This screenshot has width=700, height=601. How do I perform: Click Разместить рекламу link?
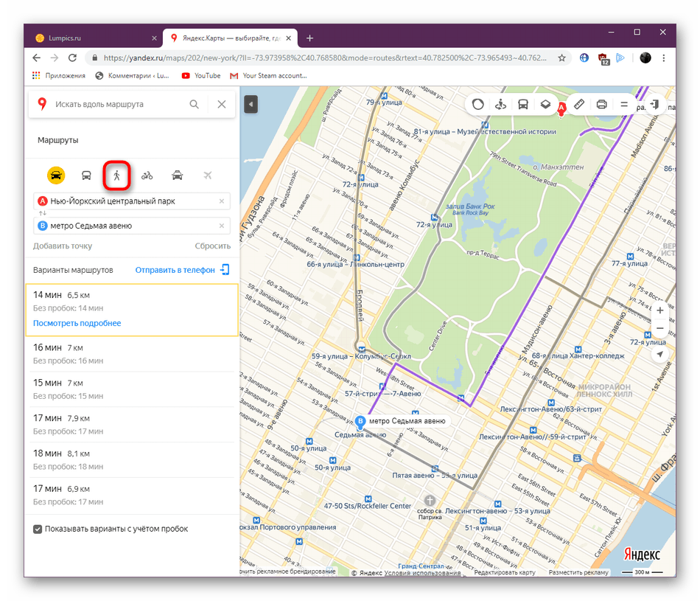coord(578,572)
